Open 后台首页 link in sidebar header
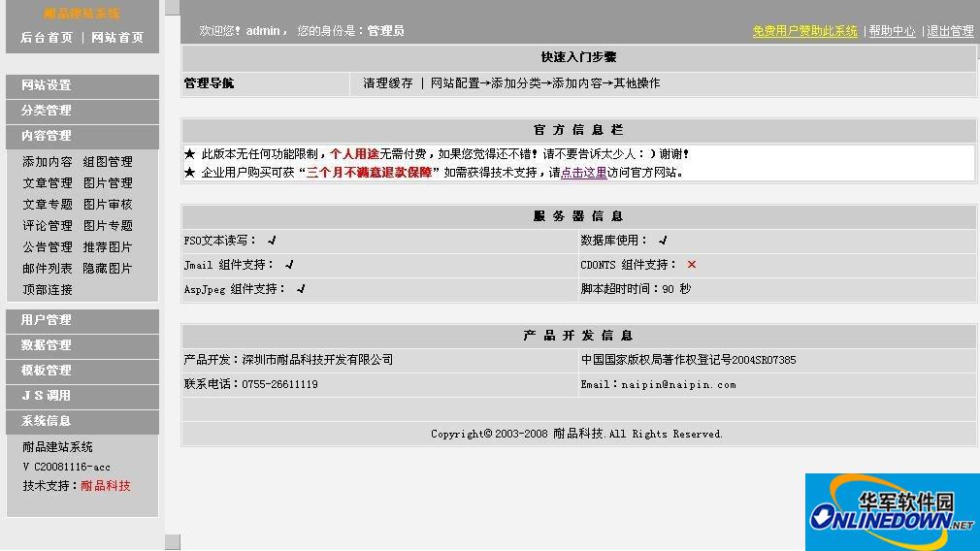 [x=47, y=38]
